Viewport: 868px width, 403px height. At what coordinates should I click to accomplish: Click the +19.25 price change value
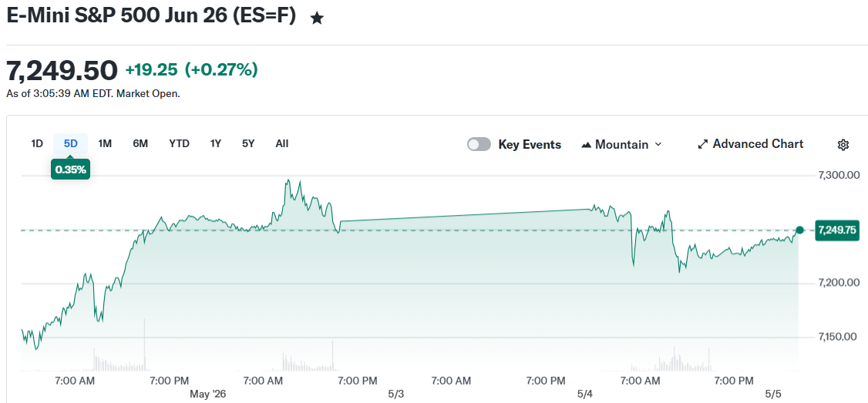152,70
